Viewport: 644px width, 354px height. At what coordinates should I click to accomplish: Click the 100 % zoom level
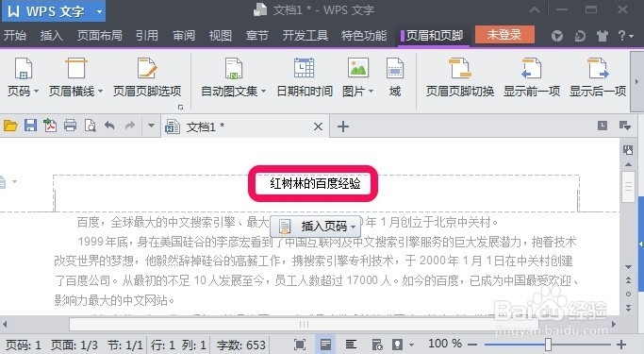coord(445,344)
